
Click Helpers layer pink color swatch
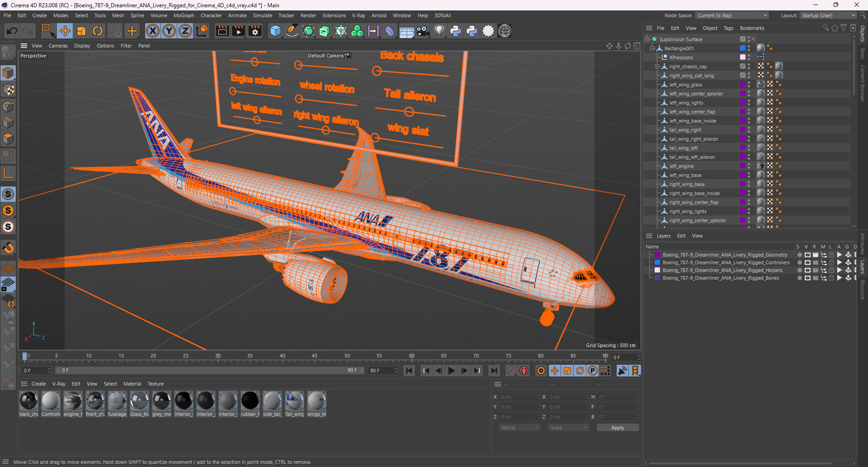click(x=657, y=270)
